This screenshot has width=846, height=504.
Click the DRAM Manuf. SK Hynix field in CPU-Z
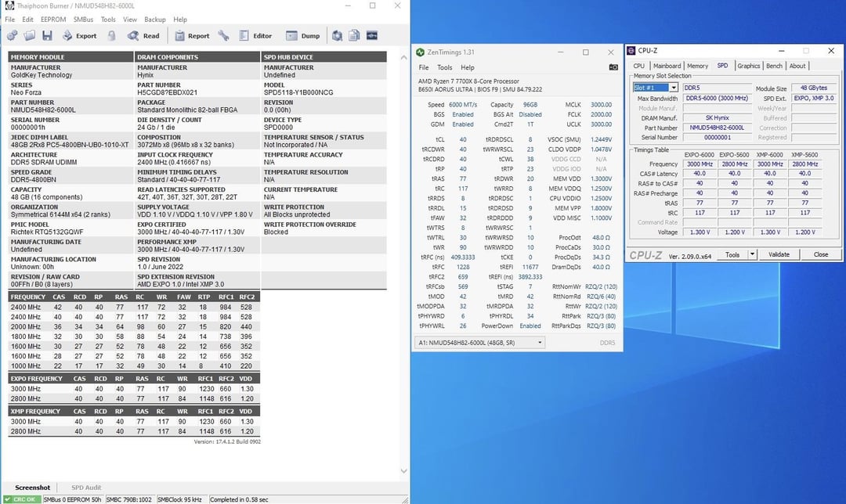click(x=717, y=117)
